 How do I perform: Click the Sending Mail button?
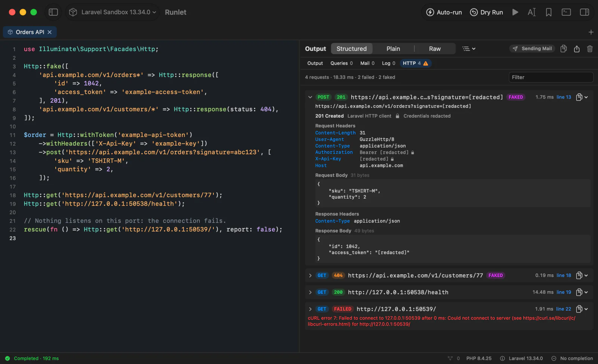pos(533,49)
